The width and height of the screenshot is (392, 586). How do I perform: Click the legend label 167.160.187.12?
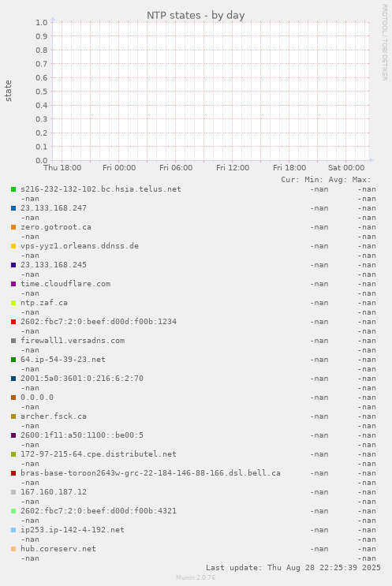(54, 492)
